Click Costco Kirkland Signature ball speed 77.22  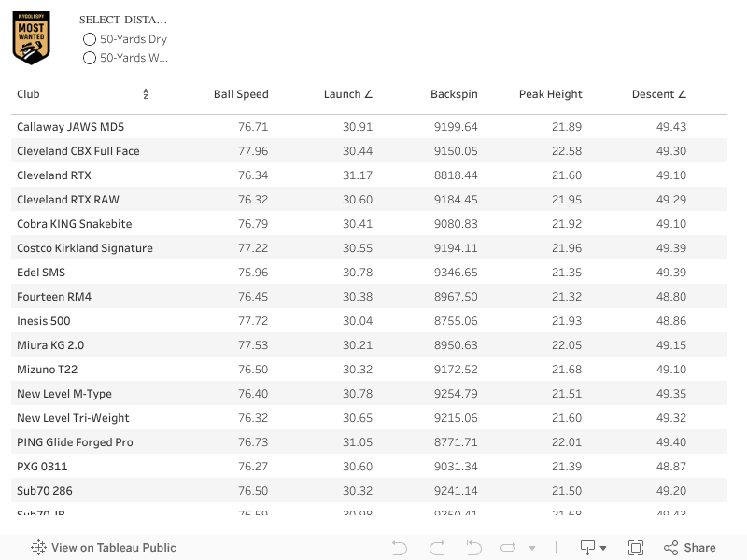[x=253, y=248]
